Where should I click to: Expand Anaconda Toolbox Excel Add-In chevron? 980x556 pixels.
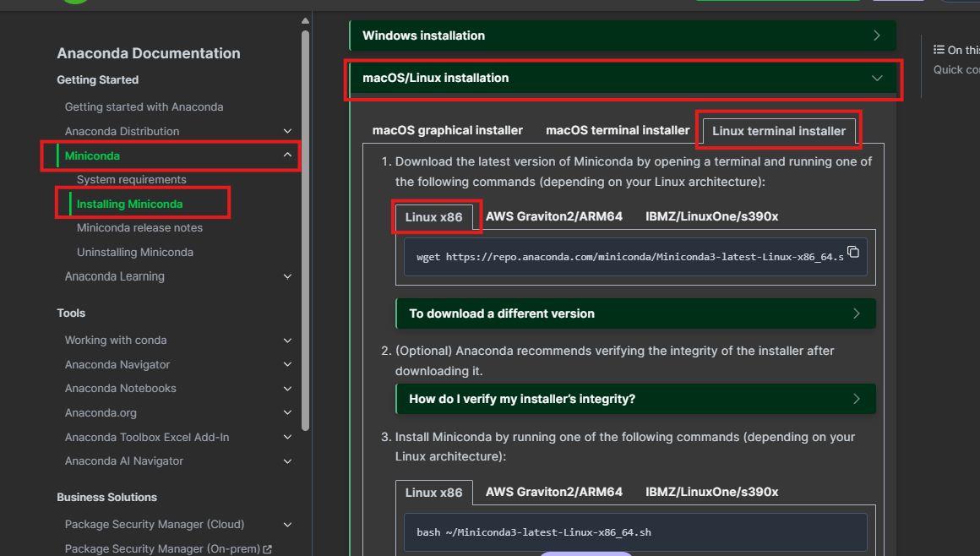point(287,437)
